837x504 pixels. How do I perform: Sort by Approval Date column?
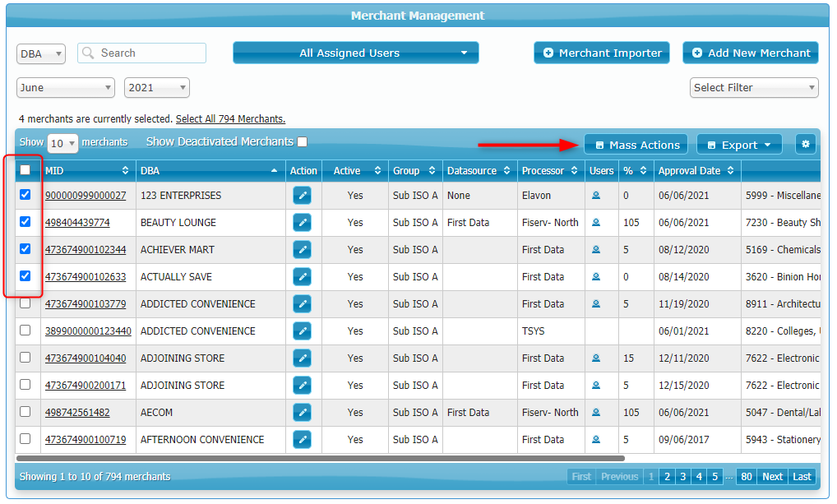click(x=697, y=171)
